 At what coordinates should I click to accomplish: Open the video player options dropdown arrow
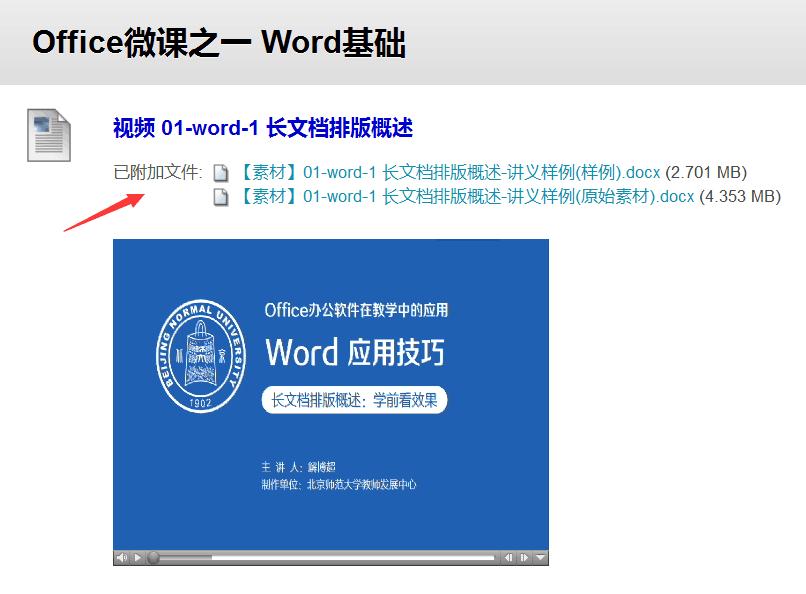click(x=540, y=558)
